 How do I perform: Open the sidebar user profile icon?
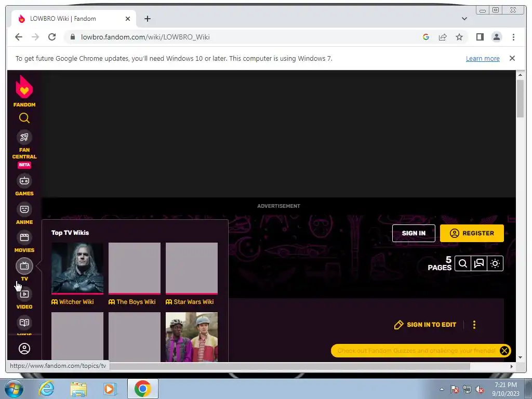[x=24, y=349]
